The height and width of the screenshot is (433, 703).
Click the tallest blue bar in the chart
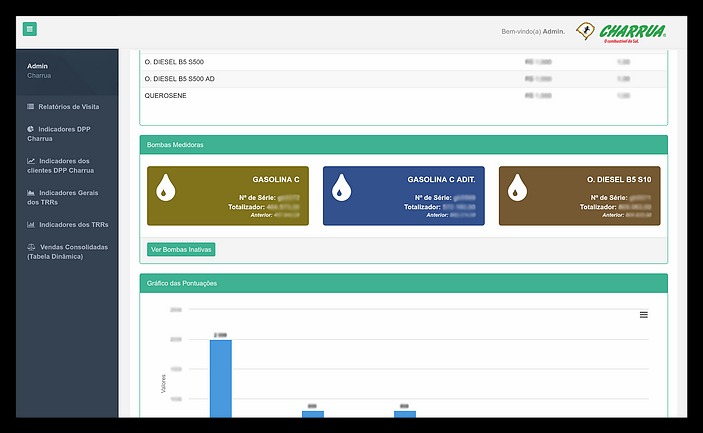click(x=221, y=378)
